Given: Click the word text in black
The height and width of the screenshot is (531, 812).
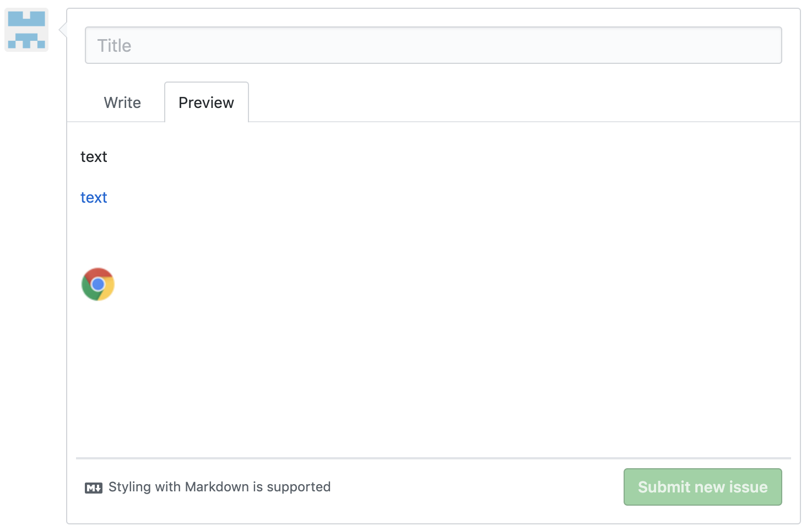Looking at the screenshot, I should (94, 156).
